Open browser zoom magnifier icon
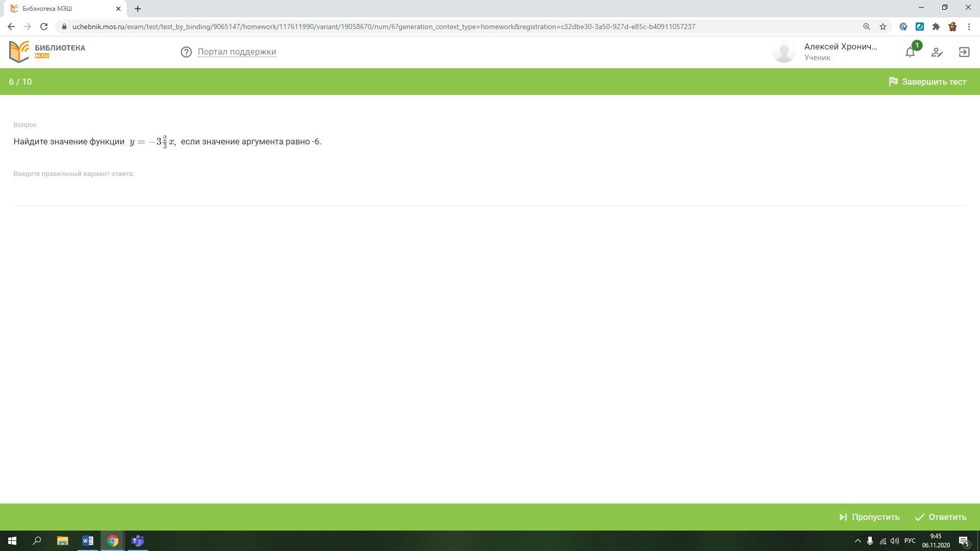Viewport: 980px width, 551px height. (x=866, y=27)
